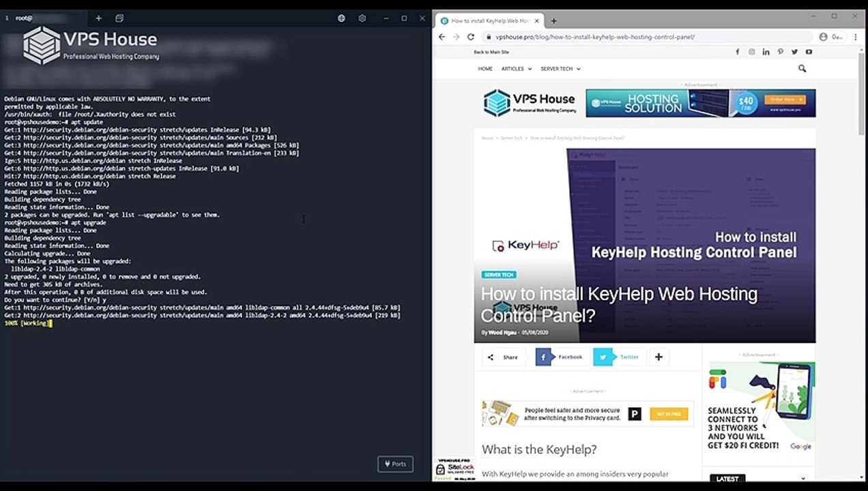Reload the vpshouse.pro page
868x491 pixels.
(x=471, y=37)
